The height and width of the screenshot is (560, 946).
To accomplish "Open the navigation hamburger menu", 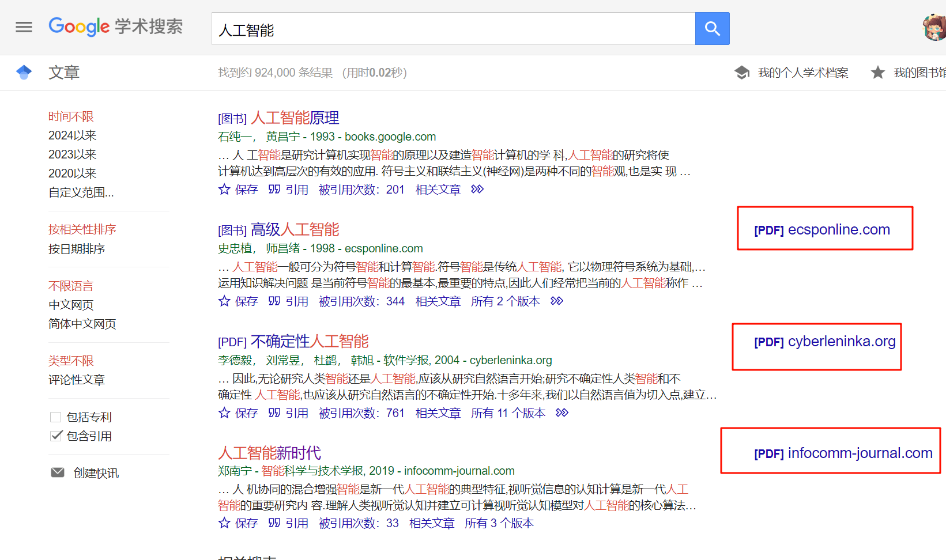I will coord(24,27).
